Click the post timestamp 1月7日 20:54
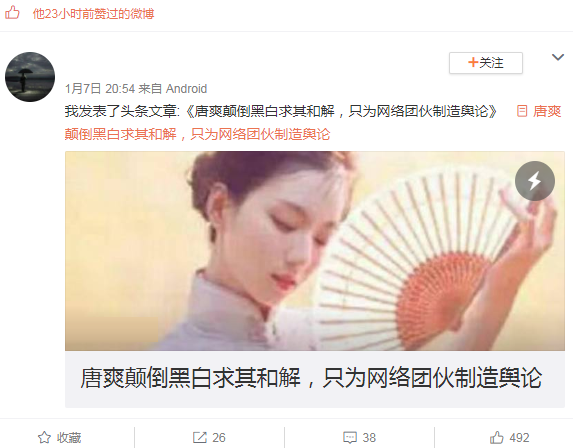The width and height of the screenshot is (573, 448). pos(100,88)
